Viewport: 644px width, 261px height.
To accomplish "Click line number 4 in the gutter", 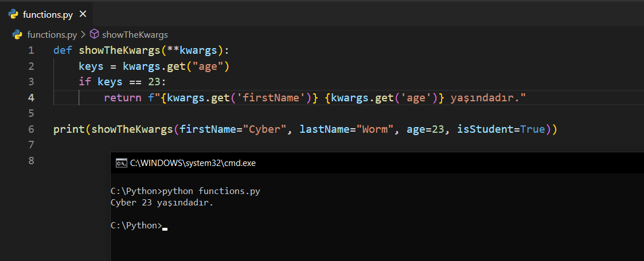I will (x=31, y=98).
